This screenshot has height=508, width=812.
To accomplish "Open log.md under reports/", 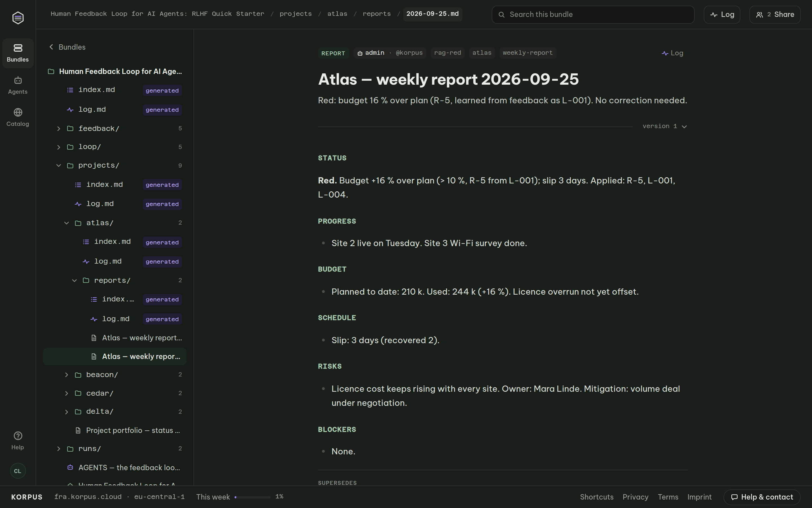I will pyautogui.click(x=115, y=319).
